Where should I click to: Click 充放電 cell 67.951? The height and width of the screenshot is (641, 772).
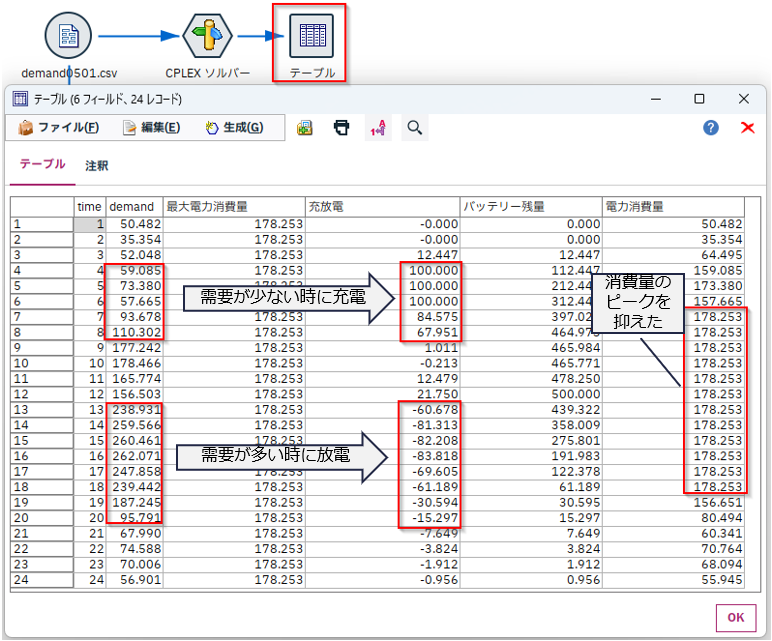coord(383,332)
